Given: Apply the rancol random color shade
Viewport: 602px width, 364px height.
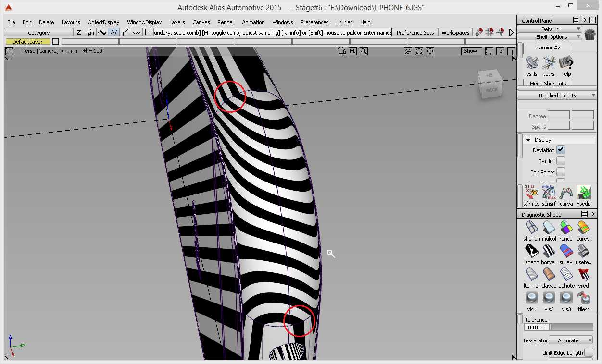Looking at the screenshot, I should point(566,228).
